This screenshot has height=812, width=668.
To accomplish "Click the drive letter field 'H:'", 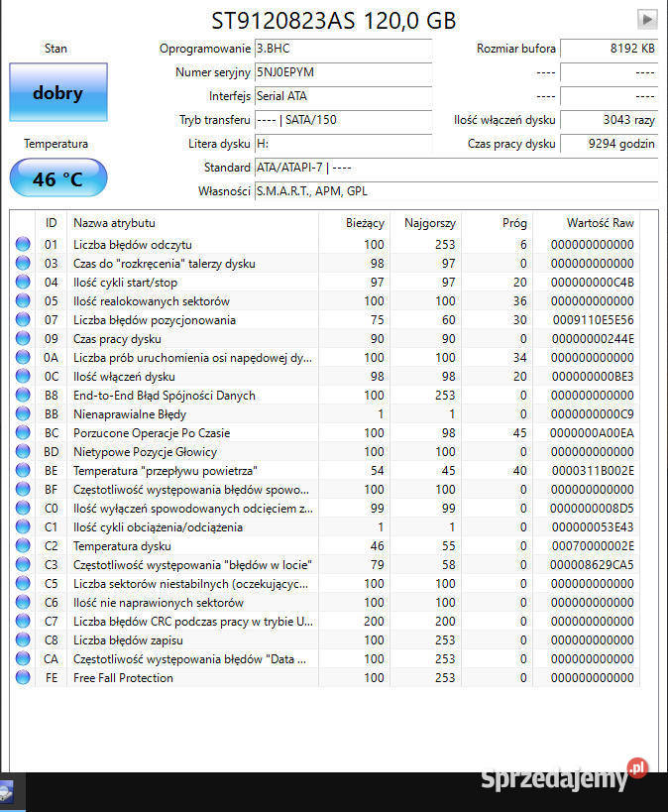I will point(343,144).
